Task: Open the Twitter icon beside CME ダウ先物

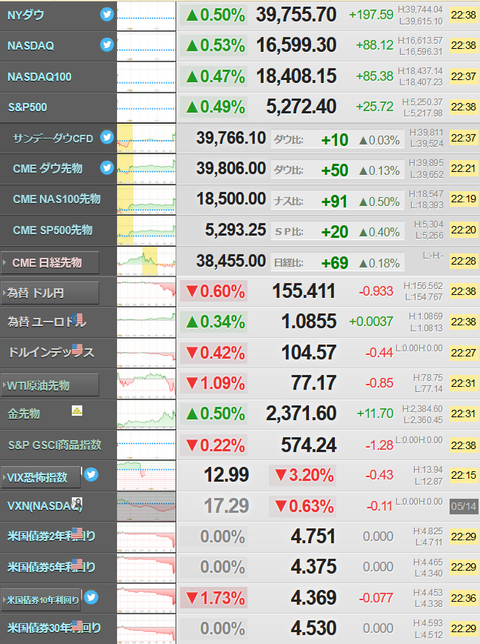Action: 107,168
